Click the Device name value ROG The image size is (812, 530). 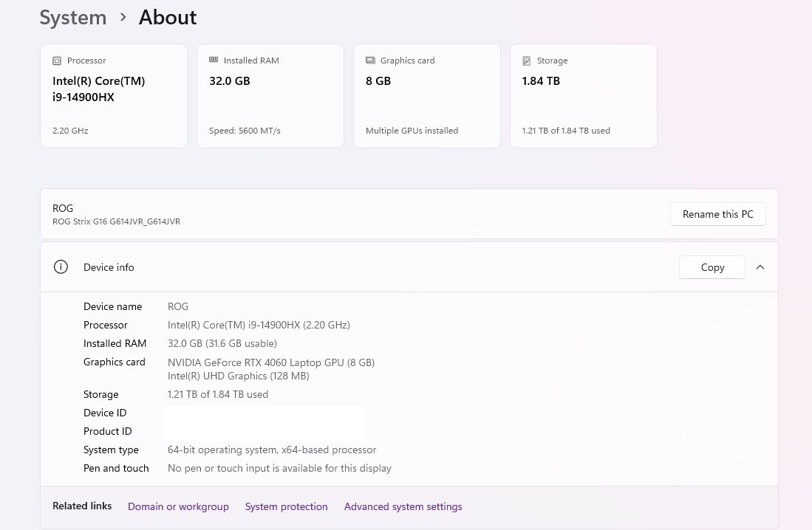(x=177, y=306)
